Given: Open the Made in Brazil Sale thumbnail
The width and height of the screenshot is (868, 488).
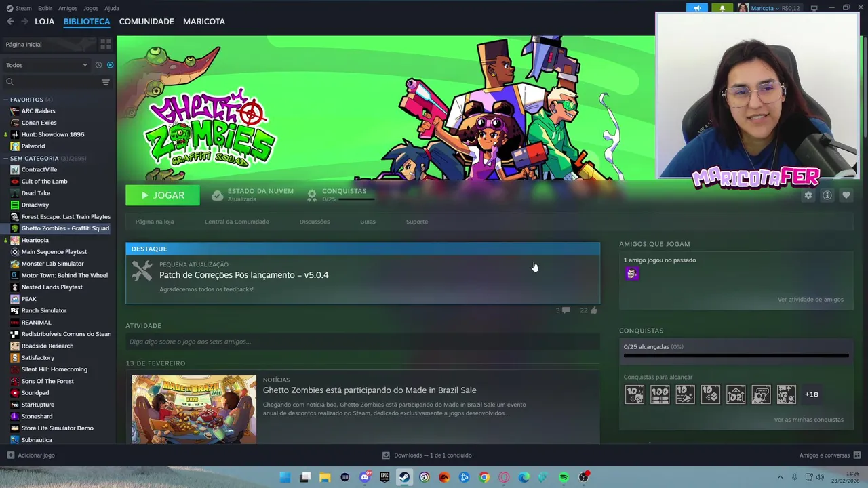Looking at the screenshot, I should coord(194,409).
